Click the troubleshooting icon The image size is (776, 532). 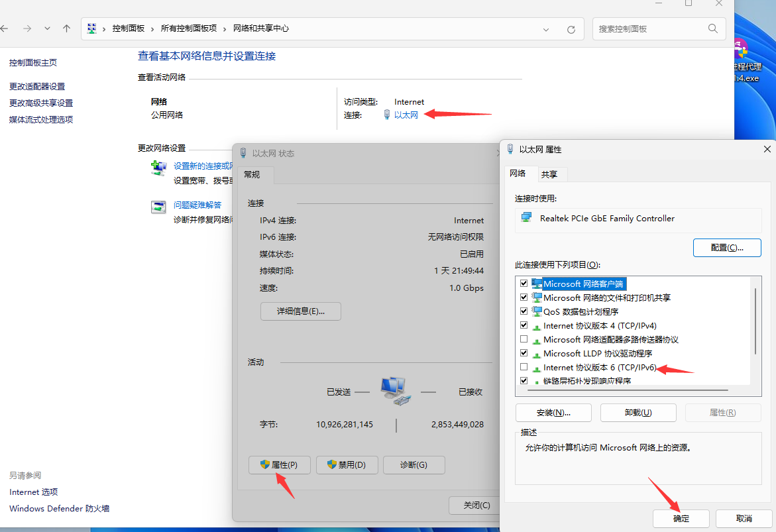pos(158,207)
